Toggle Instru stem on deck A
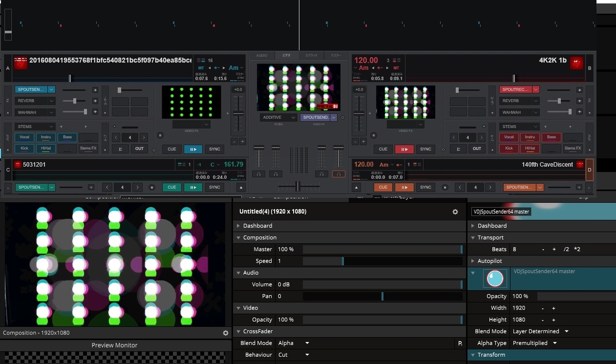This screenshot has width=616, height=364. pos(46,137)
